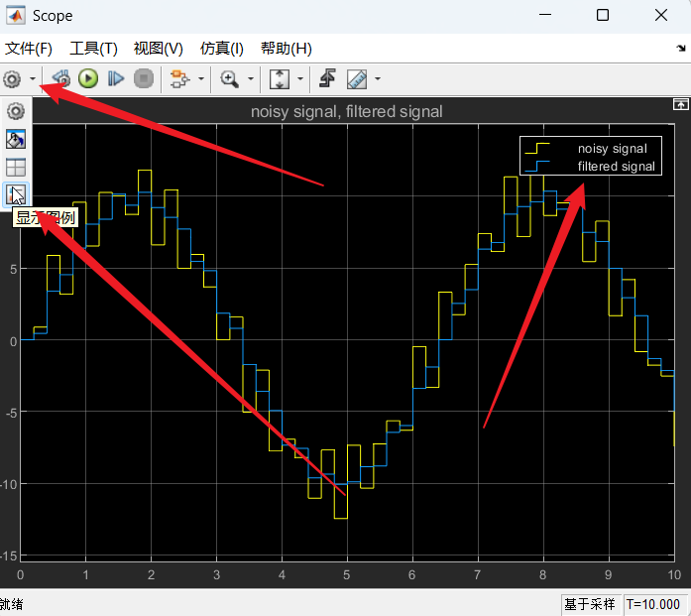Toggle the Show Legend button
Image resolution: width=691 pixels, height=616 pixels.
coord(16,194)
